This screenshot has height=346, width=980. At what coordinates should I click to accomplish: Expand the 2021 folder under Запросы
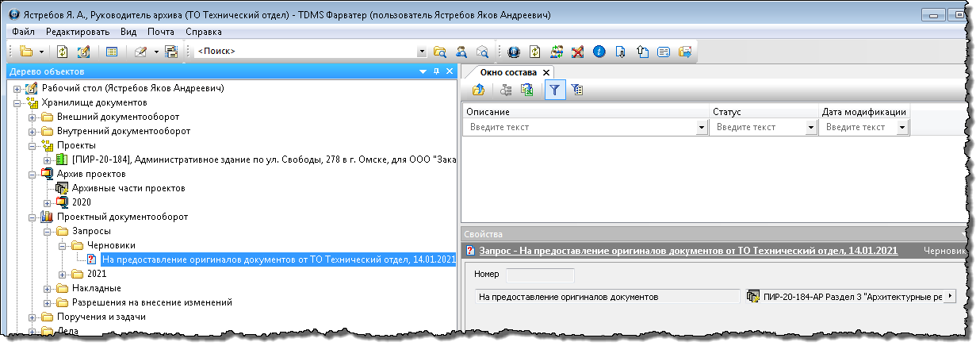tap(61, 274)
